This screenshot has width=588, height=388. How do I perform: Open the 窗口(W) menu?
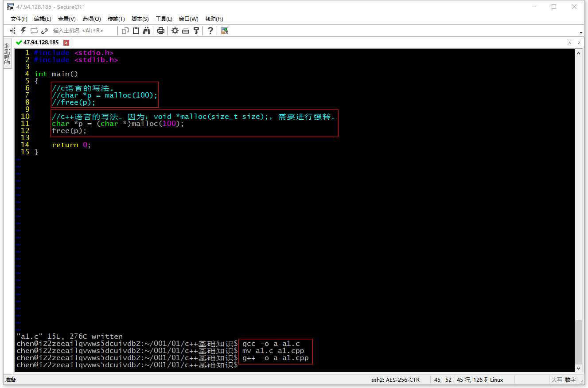click(189, 19)
